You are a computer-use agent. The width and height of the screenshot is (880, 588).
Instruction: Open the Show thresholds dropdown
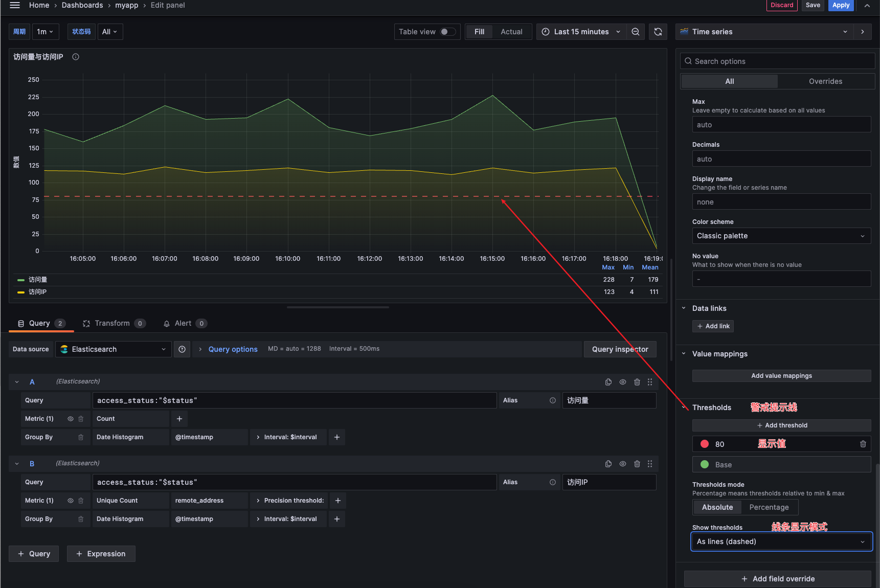tap(781, 541)
